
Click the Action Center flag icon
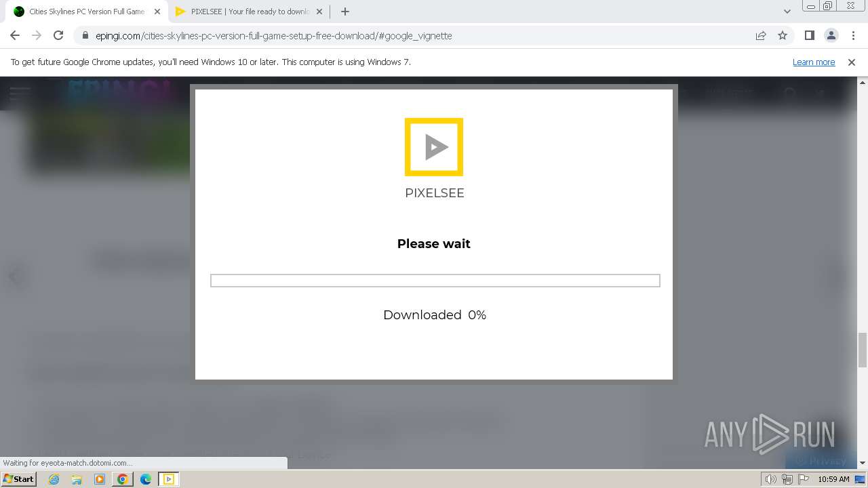803,479
